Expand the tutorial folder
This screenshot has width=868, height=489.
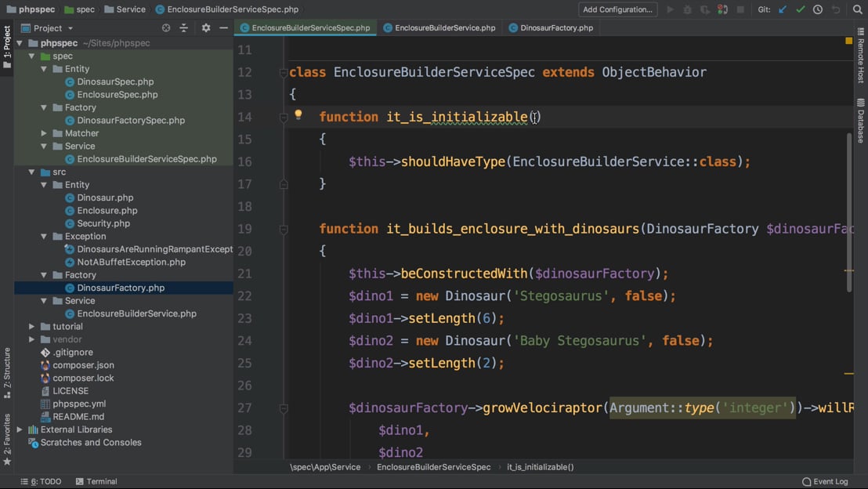pyautogui.click(x=31, y=327)
